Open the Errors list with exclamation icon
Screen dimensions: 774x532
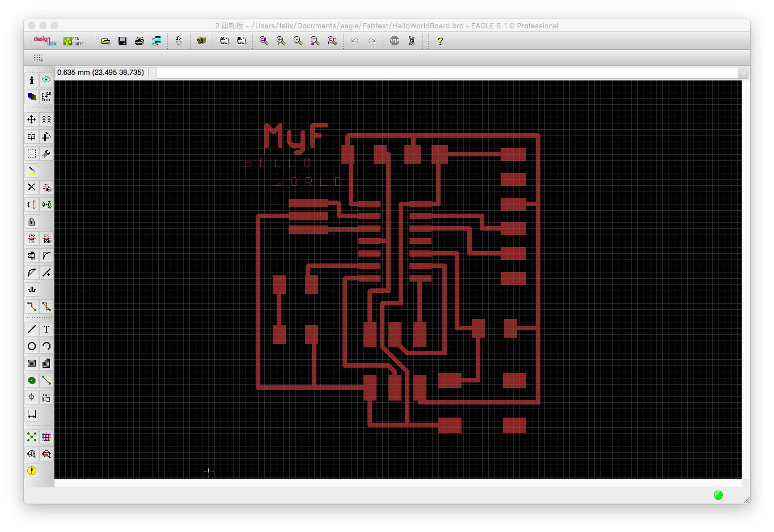coord(31,471)
